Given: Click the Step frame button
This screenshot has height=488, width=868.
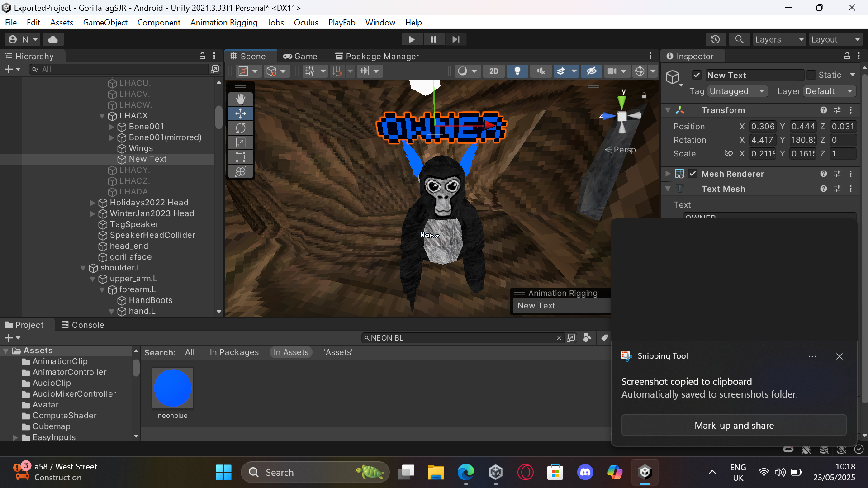Looking at the screenshot, I should point(455,39).
